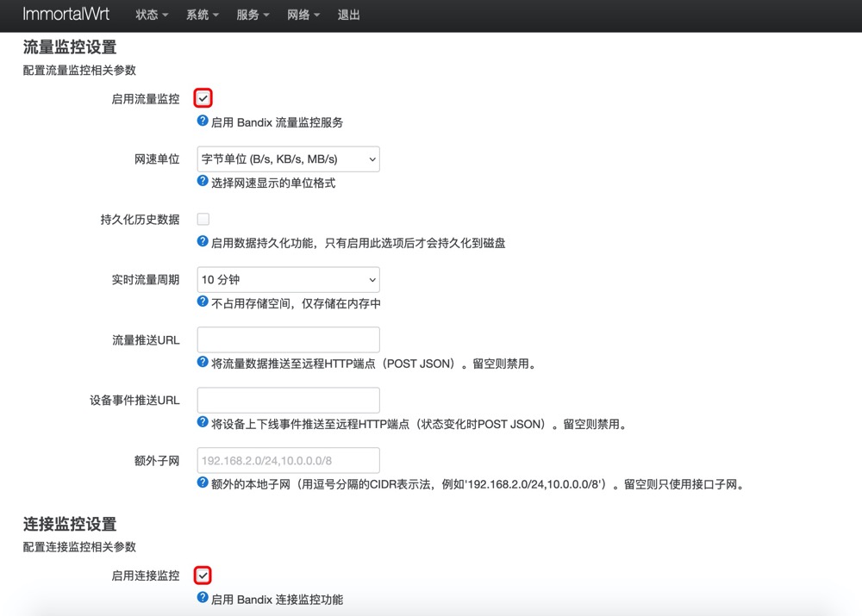
Task: Click the 退出 logout link
Action: click(x=349, y=16)
